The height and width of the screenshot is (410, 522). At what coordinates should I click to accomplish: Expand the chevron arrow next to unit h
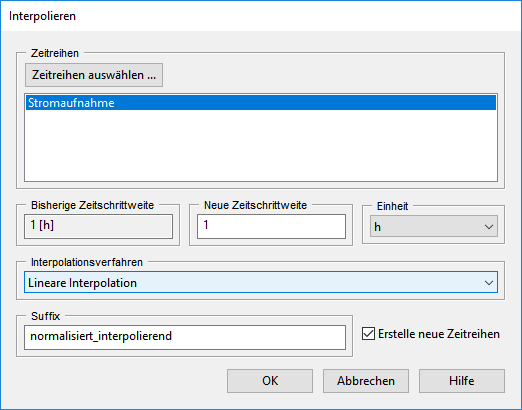[489, 227]
